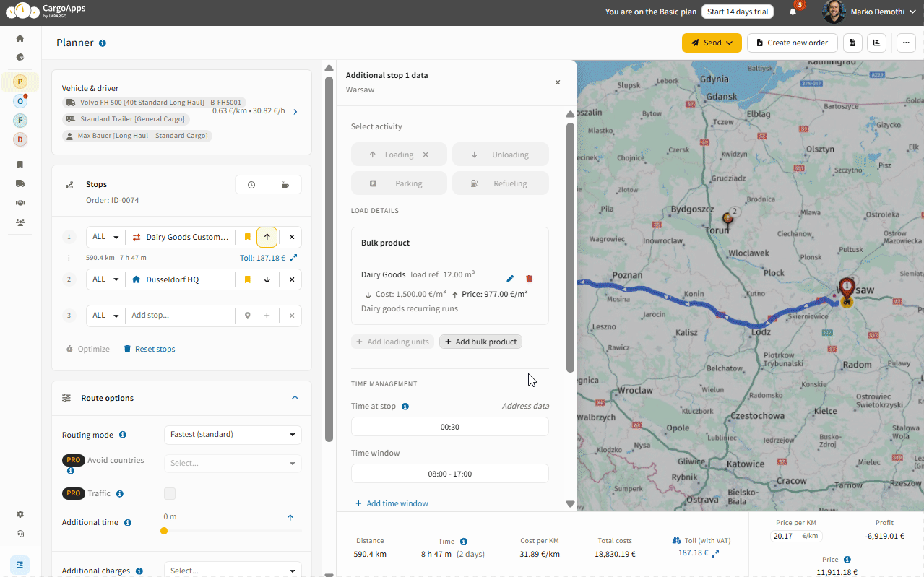Open the truck fleet icon in sidebar
Screen dimensions: 924x577
click(x=20, y=183)
